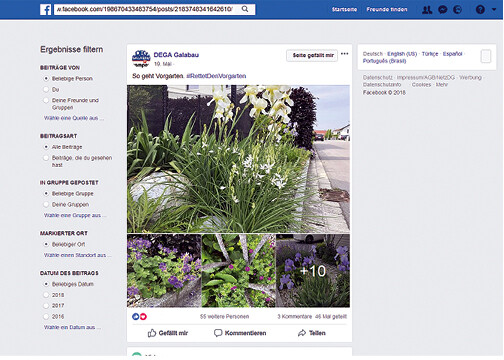Select the 2017 date filter
This screenshot has width=504, height=360.
point(46,305)
